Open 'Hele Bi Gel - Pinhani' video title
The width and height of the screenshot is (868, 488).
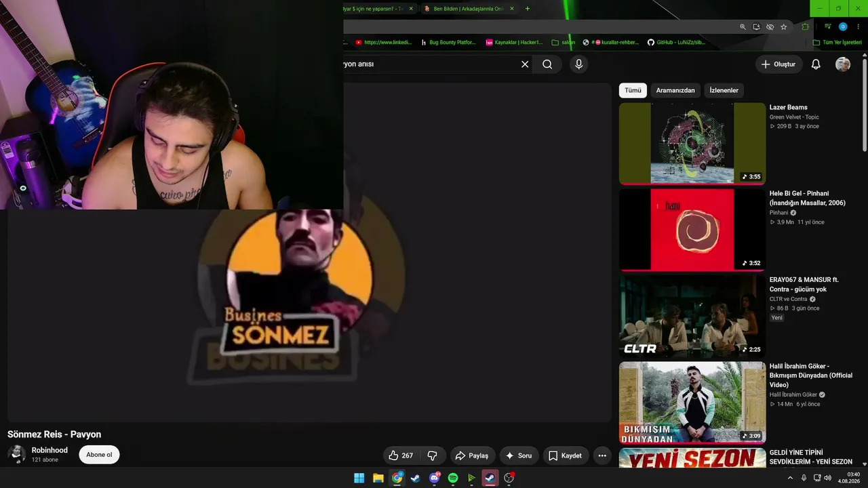[808, 198]
